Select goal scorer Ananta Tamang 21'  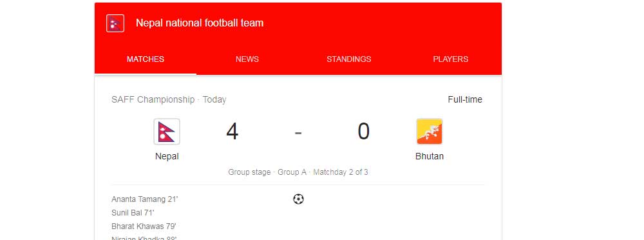[144, 199]
